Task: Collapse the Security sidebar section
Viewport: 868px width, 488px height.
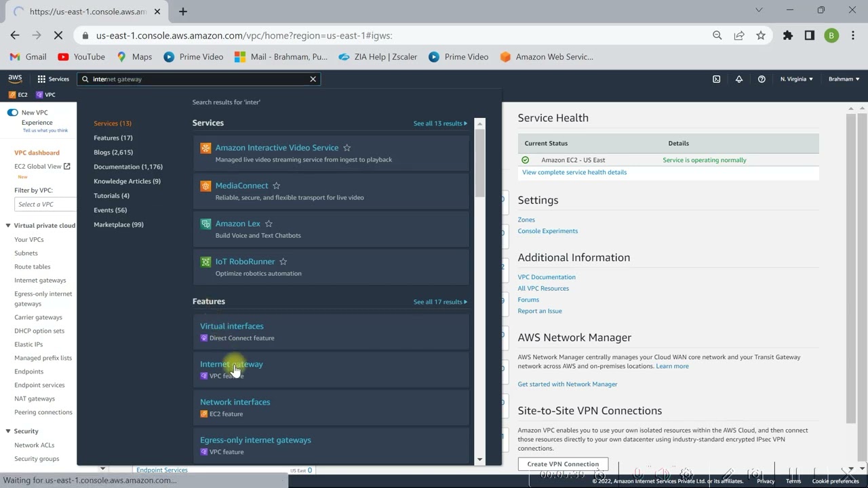Action: pyautogui.click(x=8, y=431)
